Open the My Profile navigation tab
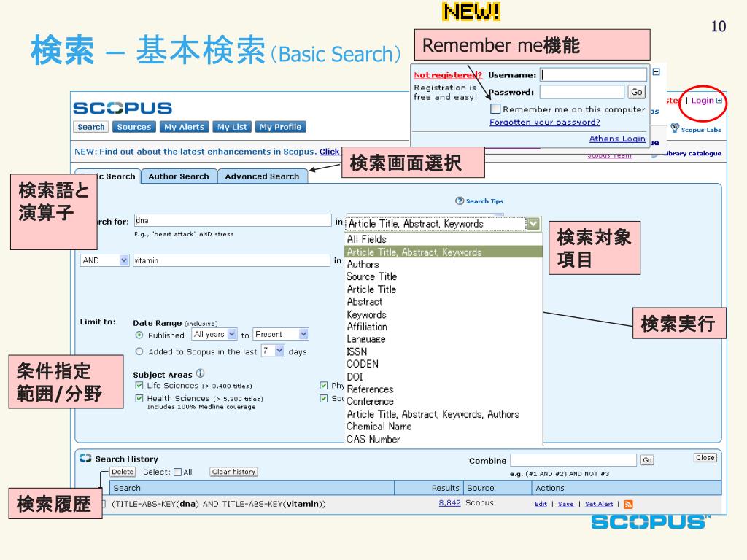 [x=280, y=127]
